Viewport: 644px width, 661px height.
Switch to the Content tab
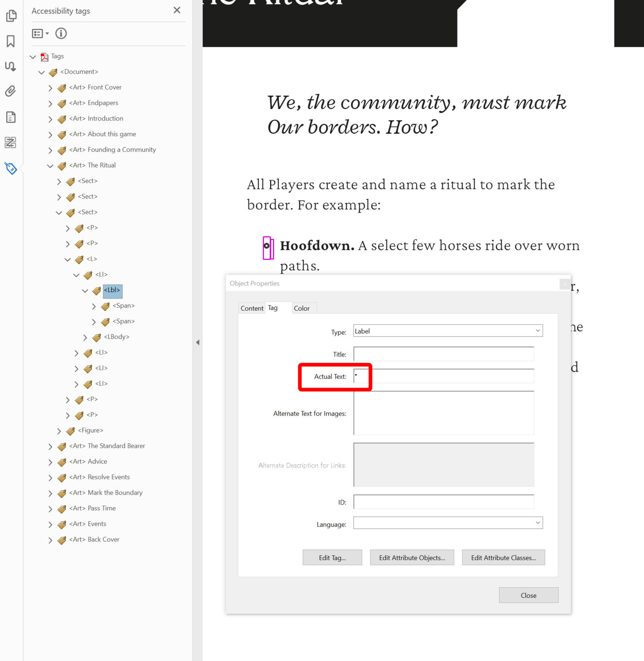[252, 308]
